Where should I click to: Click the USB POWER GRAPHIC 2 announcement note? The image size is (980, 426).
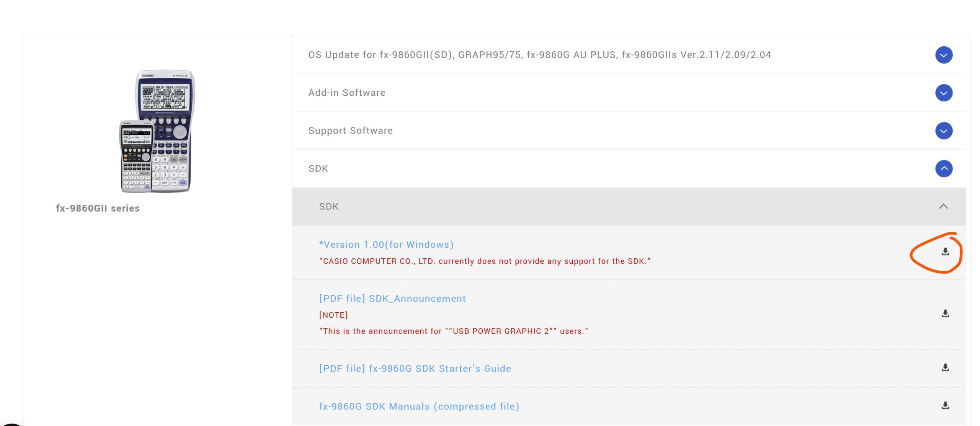[454, 331]
